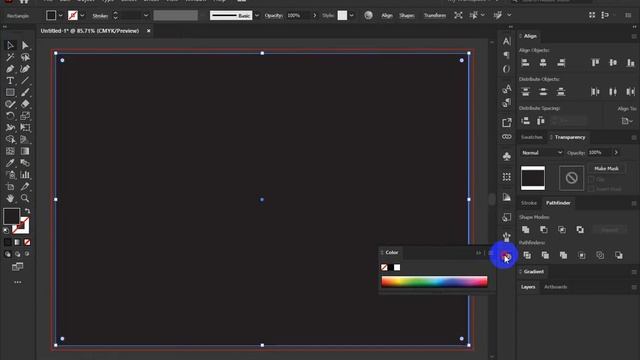Click Horizontal Align Left icon
Viewport: 640px width, 360px height.
[525, 62]
